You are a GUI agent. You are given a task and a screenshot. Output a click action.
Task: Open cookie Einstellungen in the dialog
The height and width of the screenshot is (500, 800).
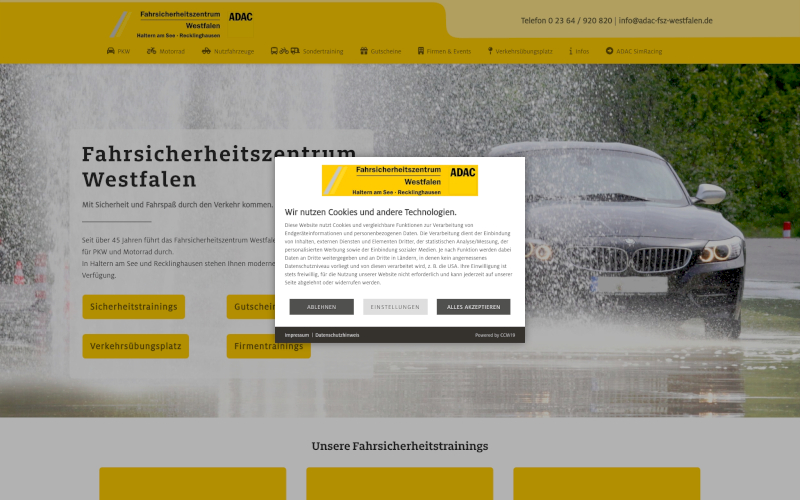[x=395, y=307]
